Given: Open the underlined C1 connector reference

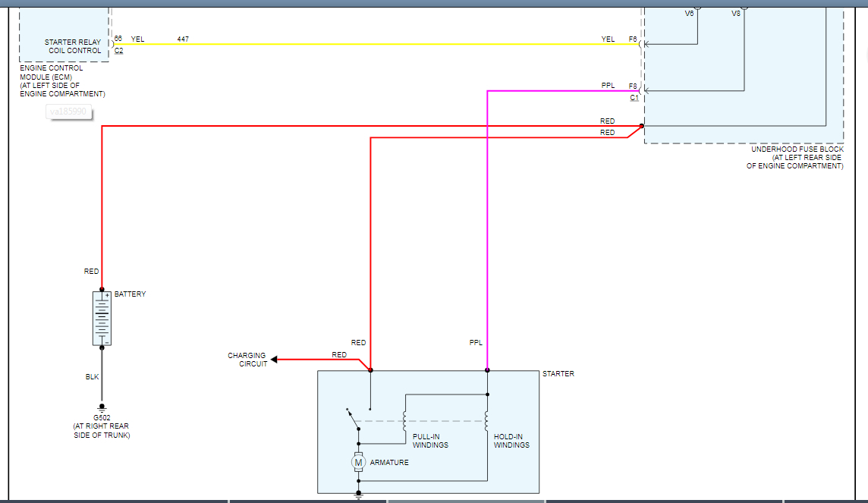Looking at the screenshot, I should point(634,98).
